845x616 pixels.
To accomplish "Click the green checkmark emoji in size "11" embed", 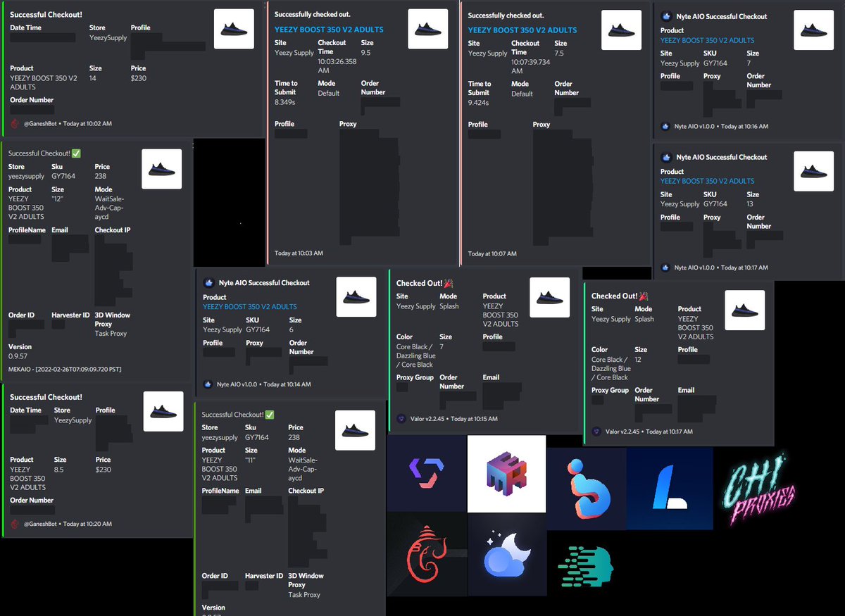I will [x=270, y=415].
